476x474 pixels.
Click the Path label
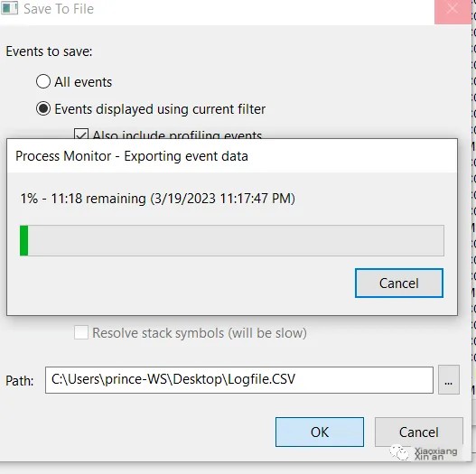point(20,380)
